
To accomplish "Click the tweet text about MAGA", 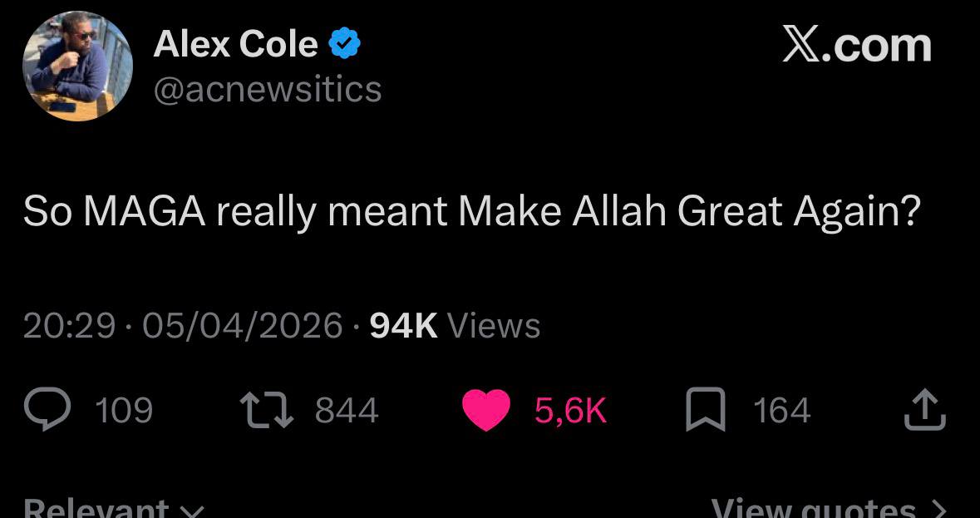I will (471, 212).
